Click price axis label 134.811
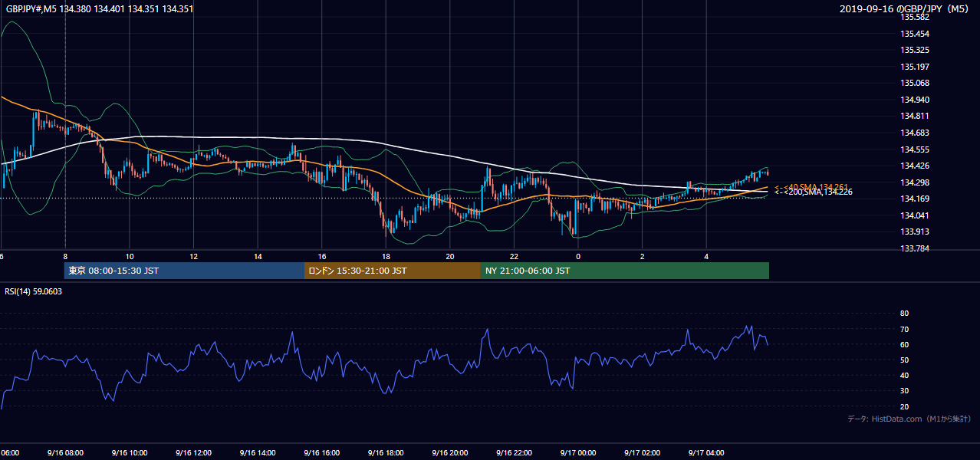Viewport: 980px width, 460px height. 916,117
